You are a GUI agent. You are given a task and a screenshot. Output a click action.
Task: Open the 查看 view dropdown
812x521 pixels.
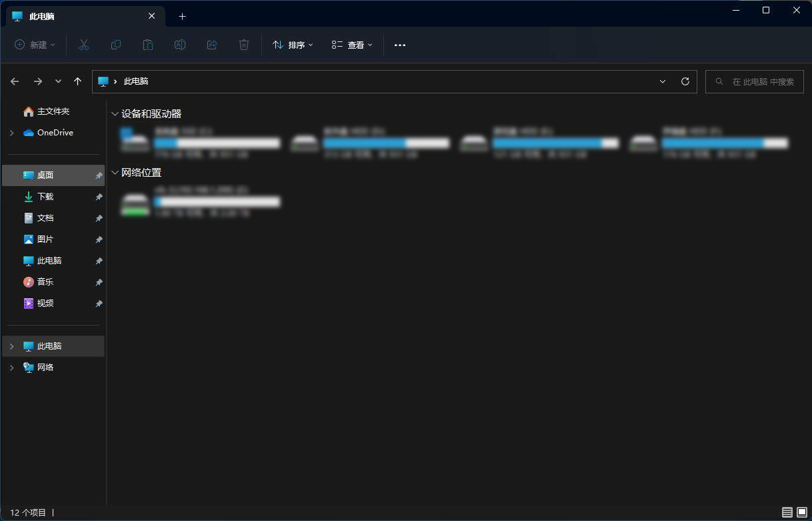(352, 45)
